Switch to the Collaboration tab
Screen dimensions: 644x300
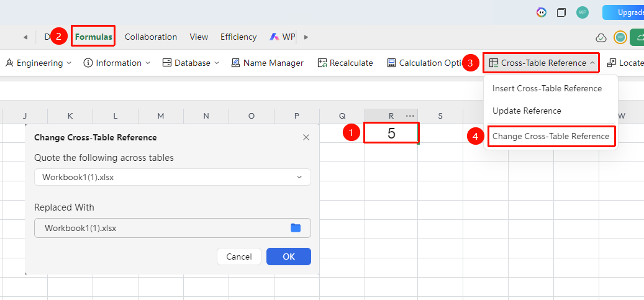click(151, 37)
